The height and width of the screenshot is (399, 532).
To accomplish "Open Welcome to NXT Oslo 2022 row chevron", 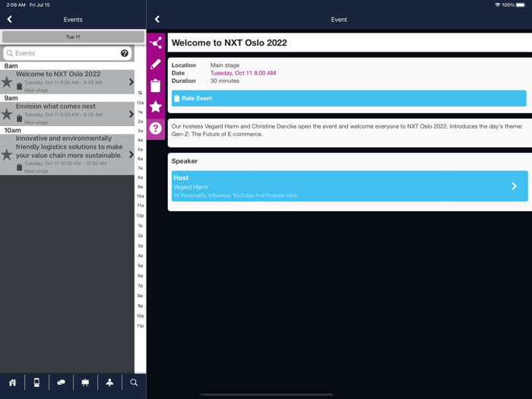I will (x=131, y=82).
